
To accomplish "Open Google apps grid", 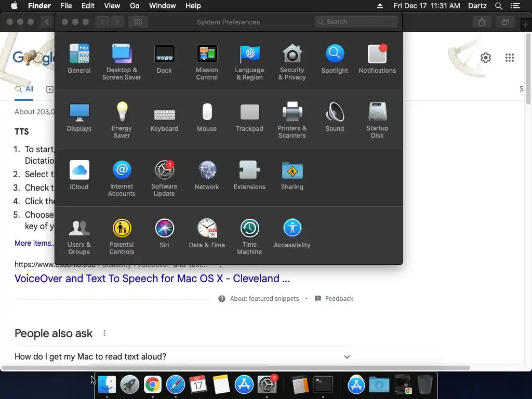I will (510, 58).
